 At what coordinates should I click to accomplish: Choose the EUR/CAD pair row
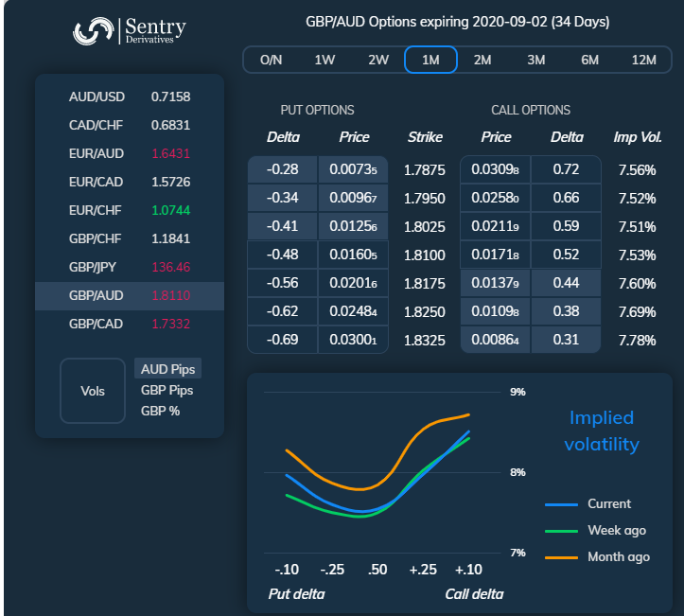pyautogui.click(x=130, y=182)
